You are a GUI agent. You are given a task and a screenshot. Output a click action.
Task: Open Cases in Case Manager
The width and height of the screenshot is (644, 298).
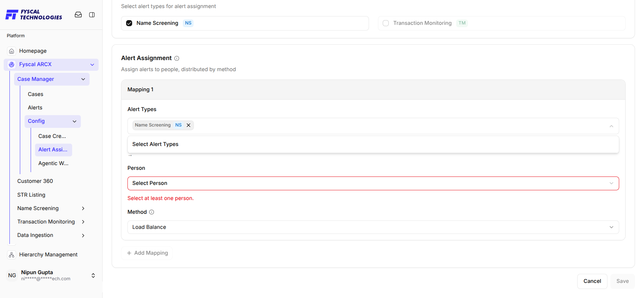pos(36,94)
